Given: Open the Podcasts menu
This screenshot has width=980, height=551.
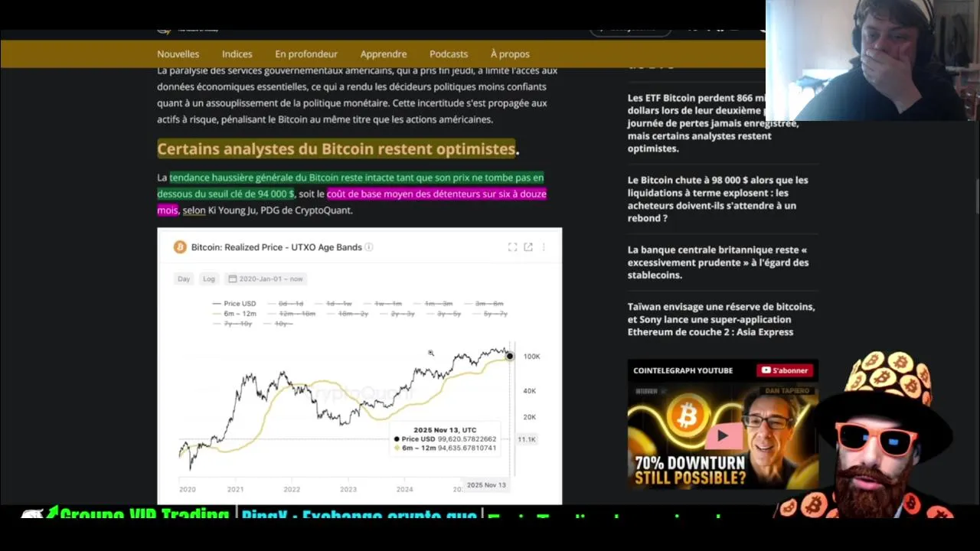Looking at the screenshot, I should point(449,54).
